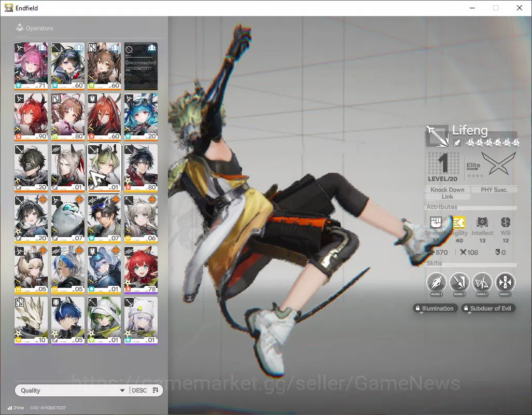
Task: Select the spiky pale creature operator level 10
Action: tap(31, 321)
